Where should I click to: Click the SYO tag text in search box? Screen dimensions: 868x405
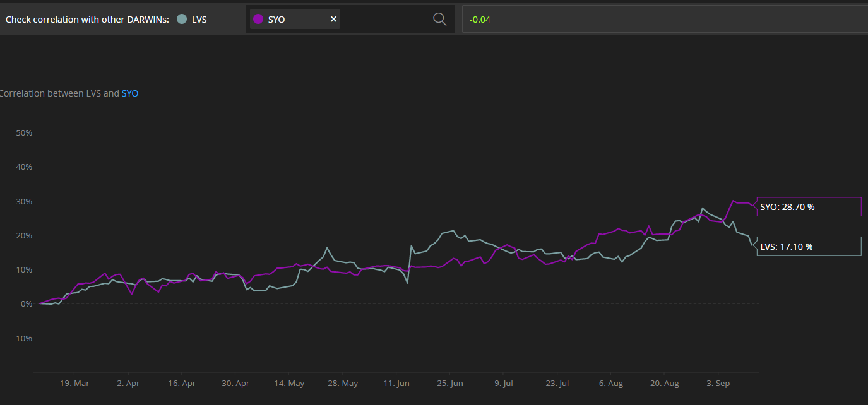(x=276, y=20)
